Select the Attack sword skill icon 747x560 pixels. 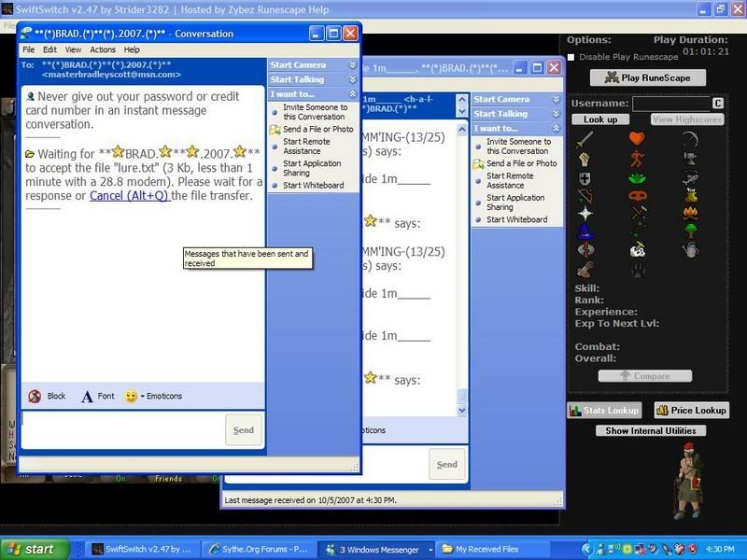point(585,139)
